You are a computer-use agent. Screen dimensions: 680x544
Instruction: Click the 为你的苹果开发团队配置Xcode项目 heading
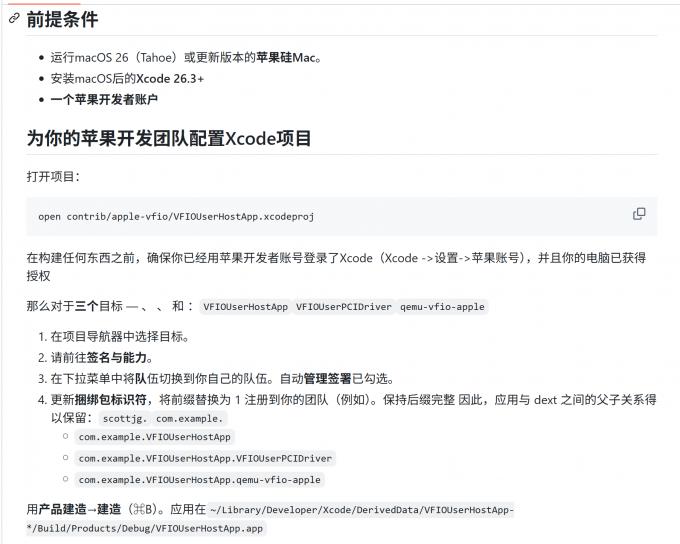click(x=169, y=138)
